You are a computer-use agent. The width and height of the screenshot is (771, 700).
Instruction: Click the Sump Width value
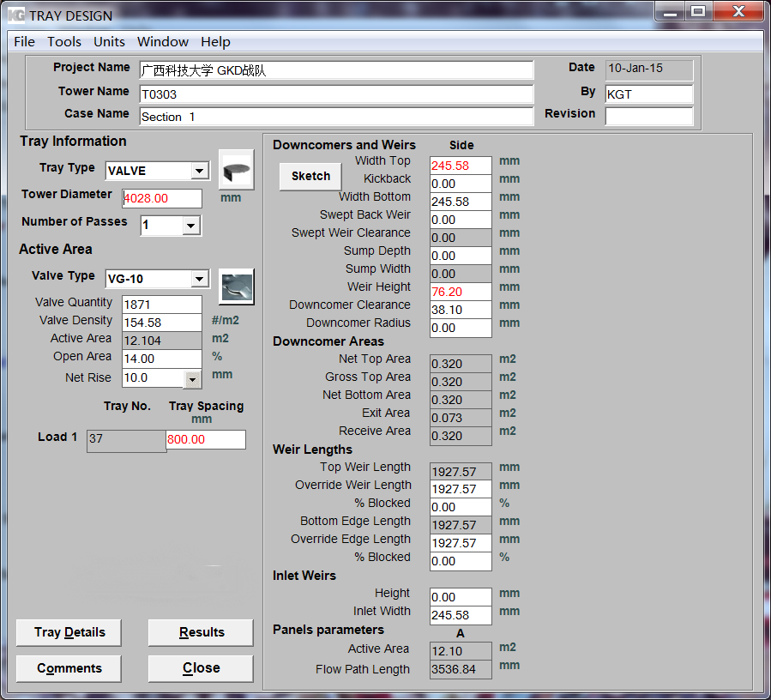461,274
